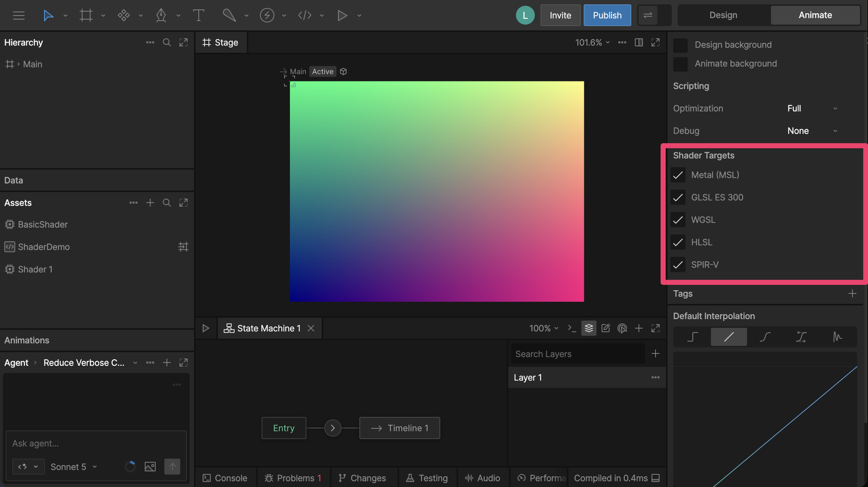
Task: Add a new asset
Action: click(150, 203)
